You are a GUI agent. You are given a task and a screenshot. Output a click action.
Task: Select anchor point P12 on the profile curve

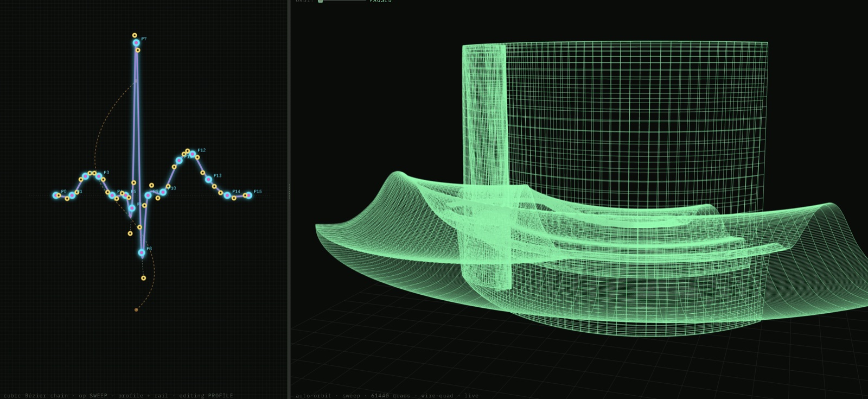tap(192, 154)
